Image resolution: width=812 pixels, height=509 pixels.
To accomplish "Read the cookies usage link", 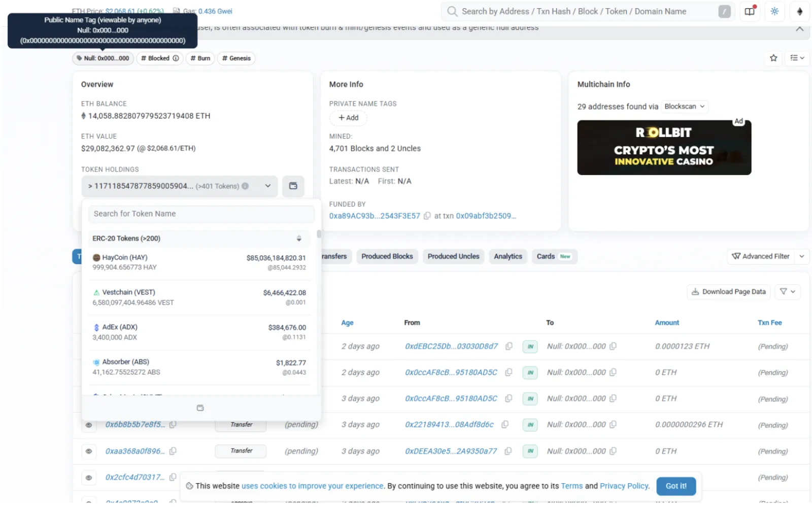I will pos(313,487).
